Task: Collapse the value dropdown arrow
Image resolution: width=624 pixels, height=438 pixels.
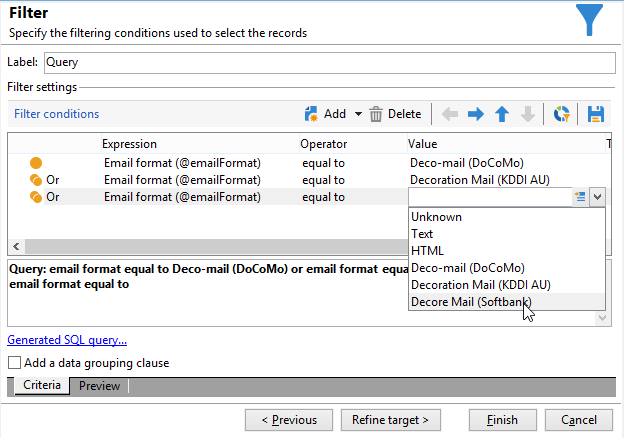Action: [x=597, y=197]
